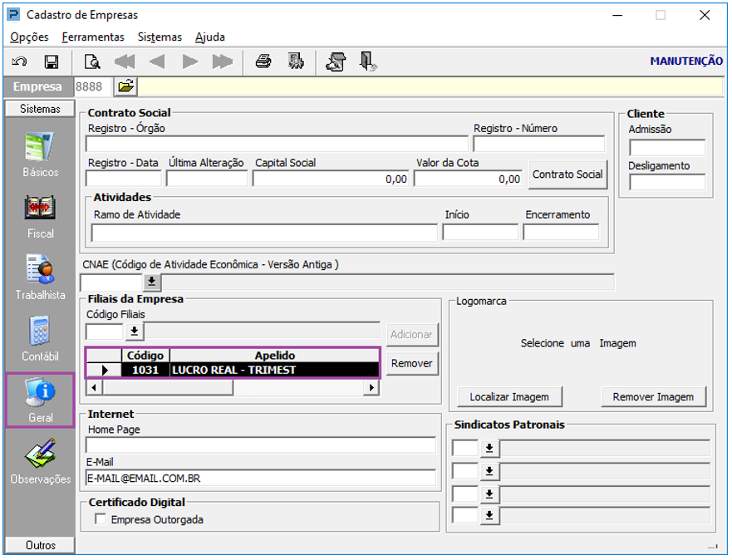
Task: Click the Registro - Data field
Action: coord(124,179)
